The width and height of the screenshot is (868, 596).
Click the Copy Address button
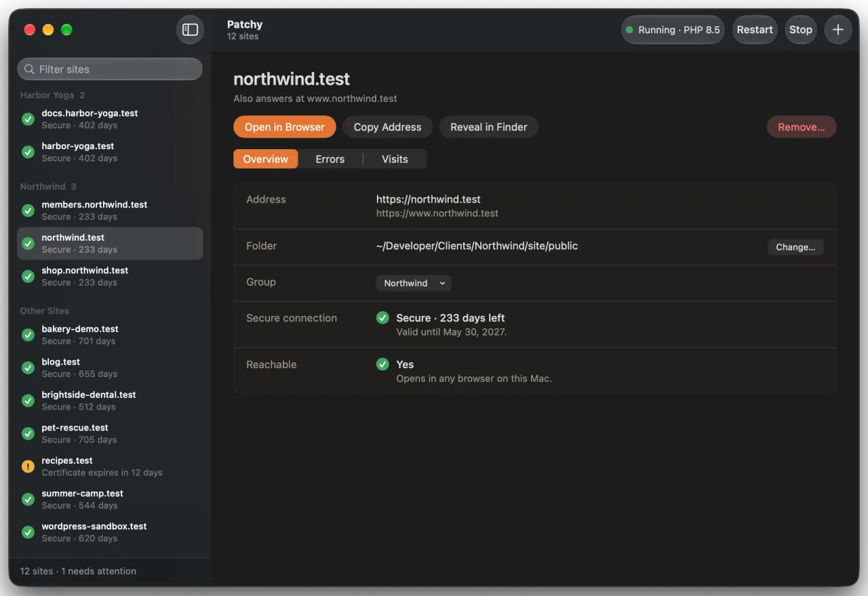(387, 127)
